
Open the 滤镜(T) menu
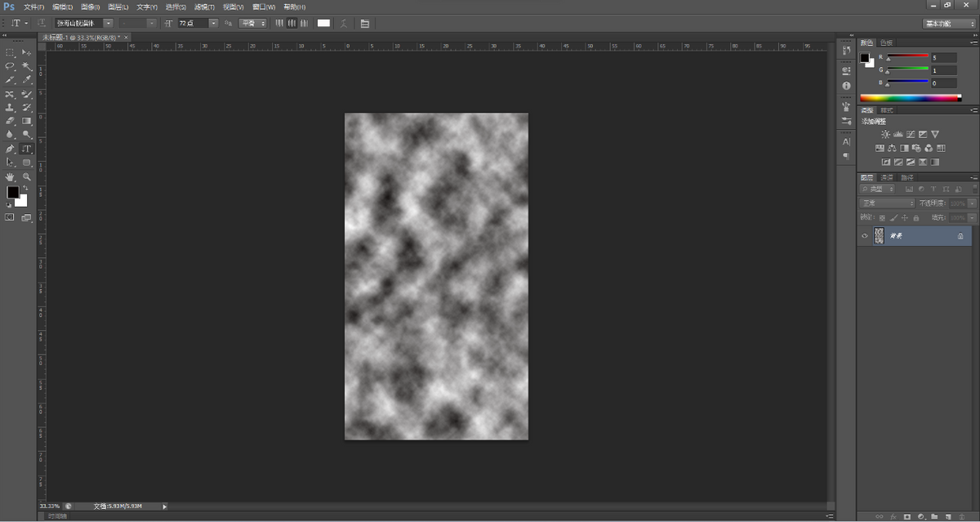(x=204, y=7)
